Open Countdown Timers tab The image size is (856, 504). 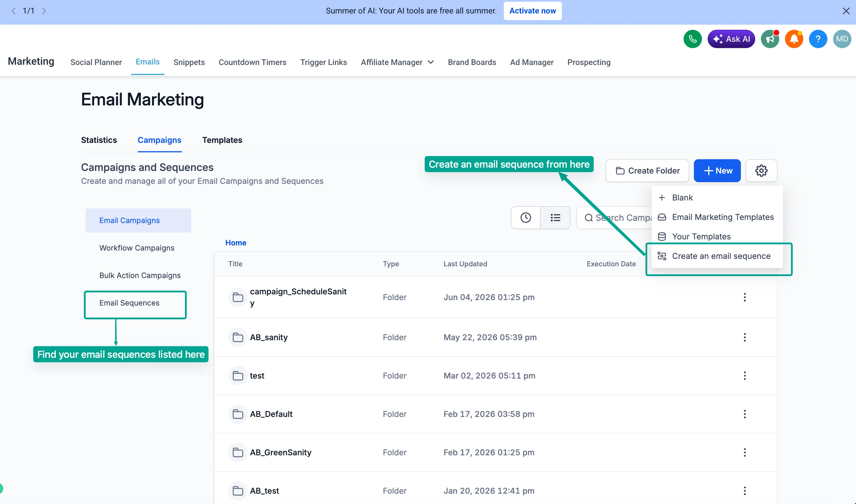coord(252,62)
